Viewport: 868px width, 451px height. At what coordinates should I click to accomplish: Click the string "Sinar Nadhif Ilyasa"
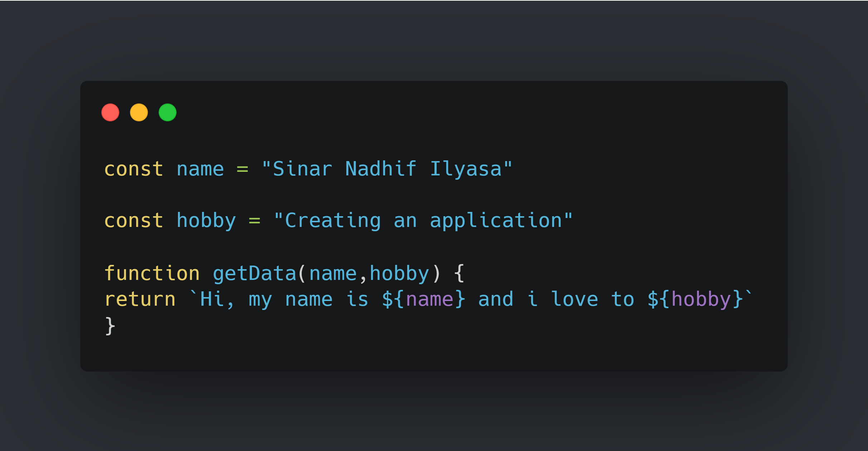pyautogui.click(x=387, y=169)
